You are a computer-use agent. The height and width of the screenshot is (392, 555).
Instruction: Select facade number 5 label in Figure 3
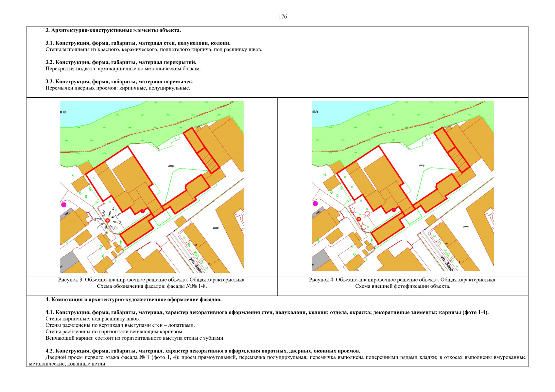(104, 212)
